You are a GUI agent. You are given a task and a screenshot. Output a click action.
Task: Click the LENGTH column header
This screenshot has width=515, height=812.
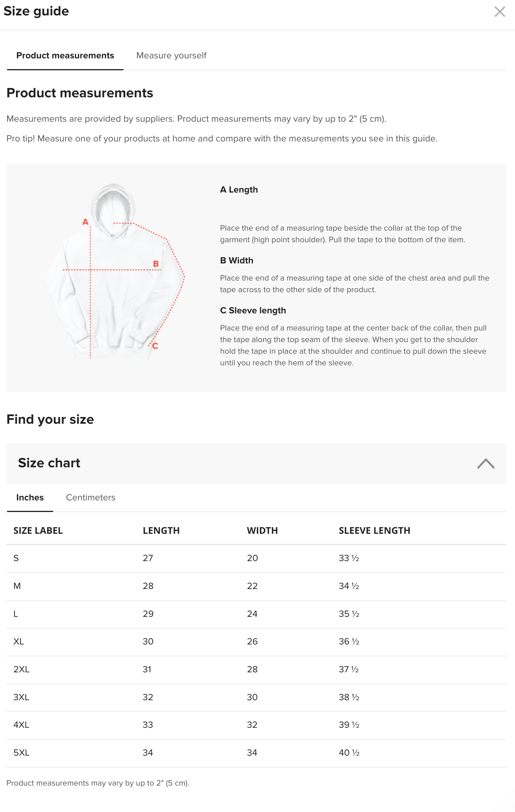161,530
